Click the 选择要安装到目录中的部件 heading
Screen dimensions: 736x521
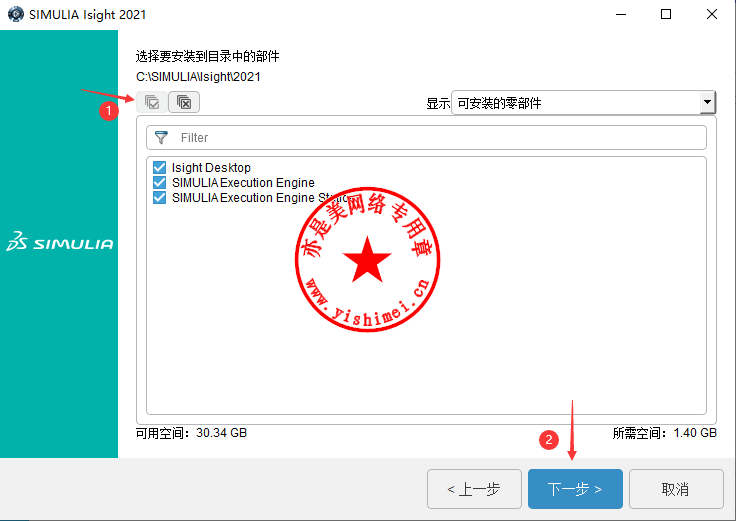coord(207,56)
